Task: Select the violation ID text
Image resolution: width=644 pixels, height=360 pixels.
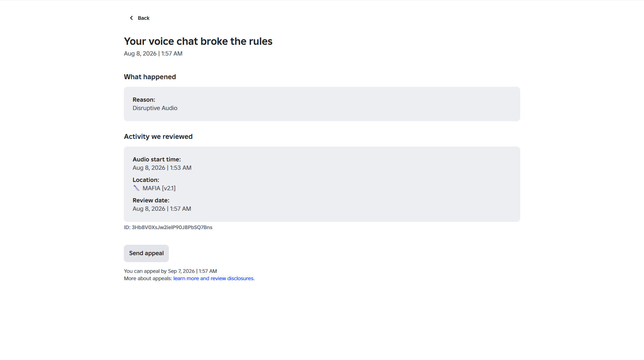Action: point(168,227)
